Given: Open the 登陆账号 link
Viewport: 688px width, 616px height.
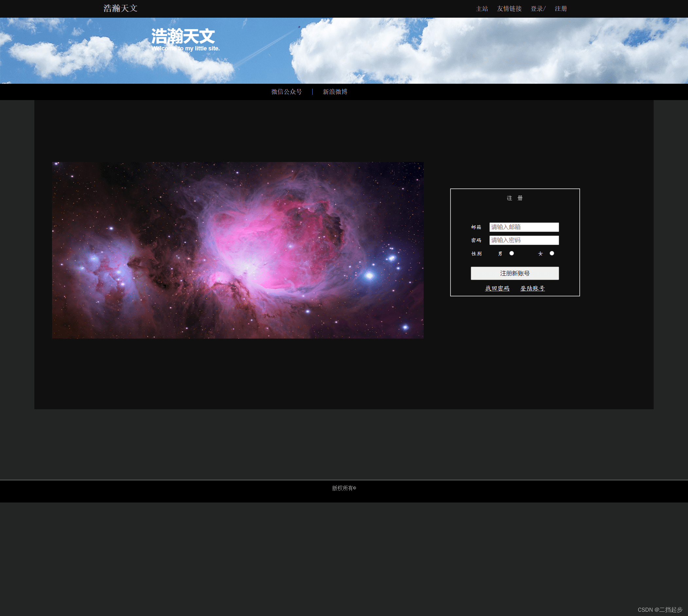Looking at the screenshot, I should click(x=532, y=288).
